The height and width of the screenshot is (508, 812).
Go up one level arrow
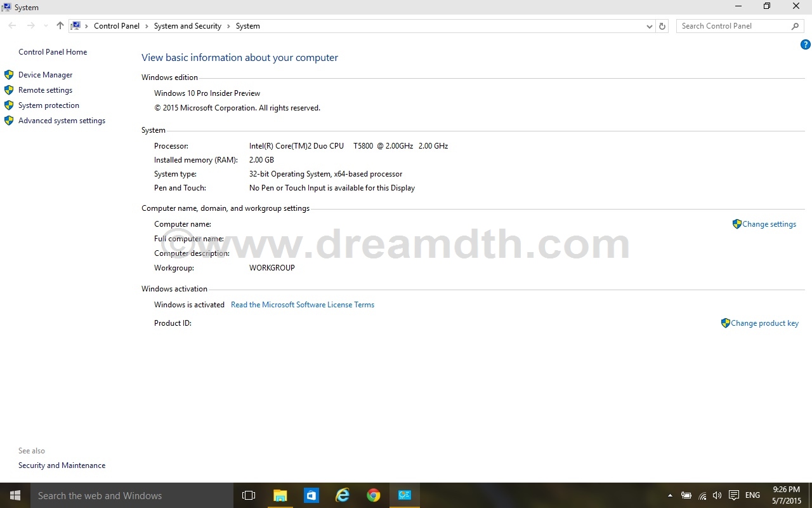tap(60, 26)
